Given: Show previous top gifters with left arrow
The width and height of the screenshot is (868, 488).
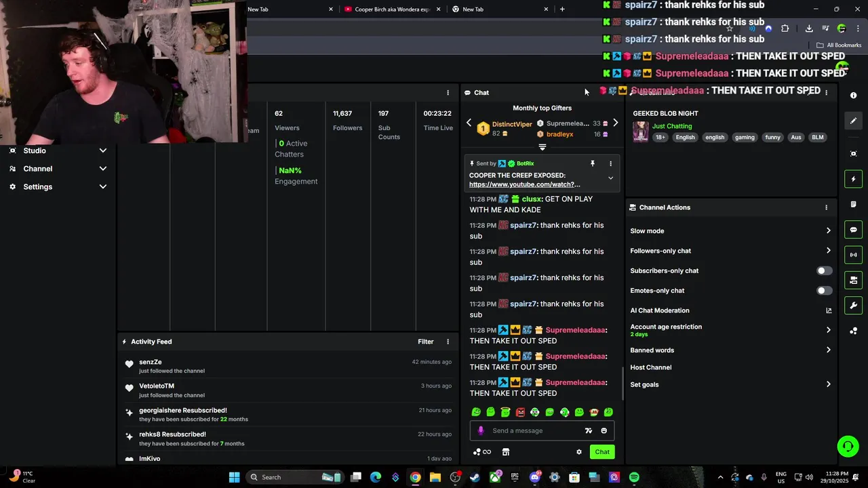Looking at the screenshot, I should 469,123.
